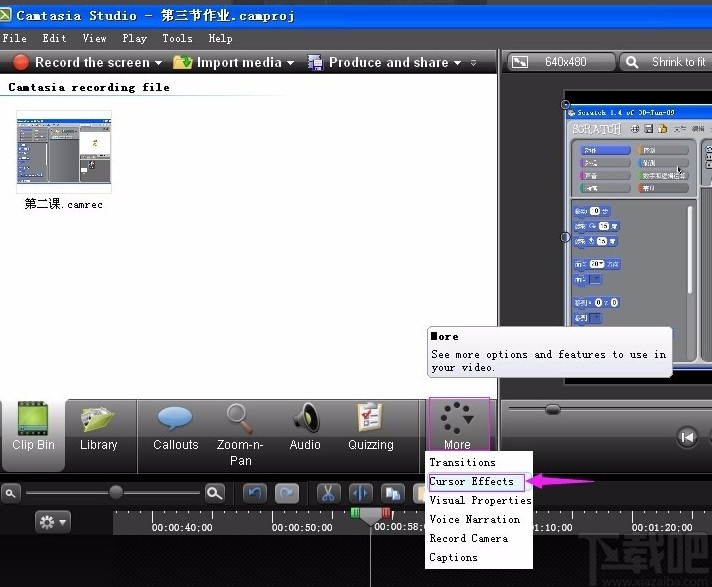Click the Camtasia Studio title bar icon
This screenshot has width=712, height=587.
(5, 15)
